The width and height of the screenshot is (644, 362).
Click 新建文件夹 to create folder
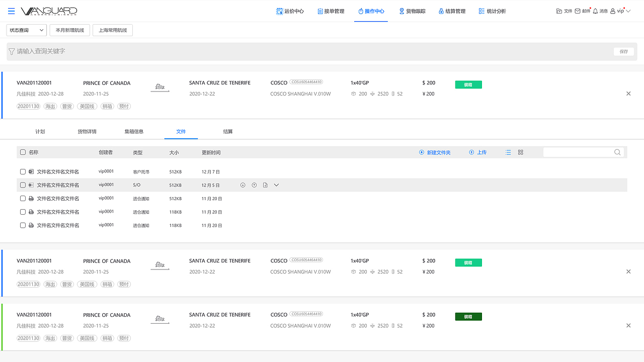[x=435, y=152]
